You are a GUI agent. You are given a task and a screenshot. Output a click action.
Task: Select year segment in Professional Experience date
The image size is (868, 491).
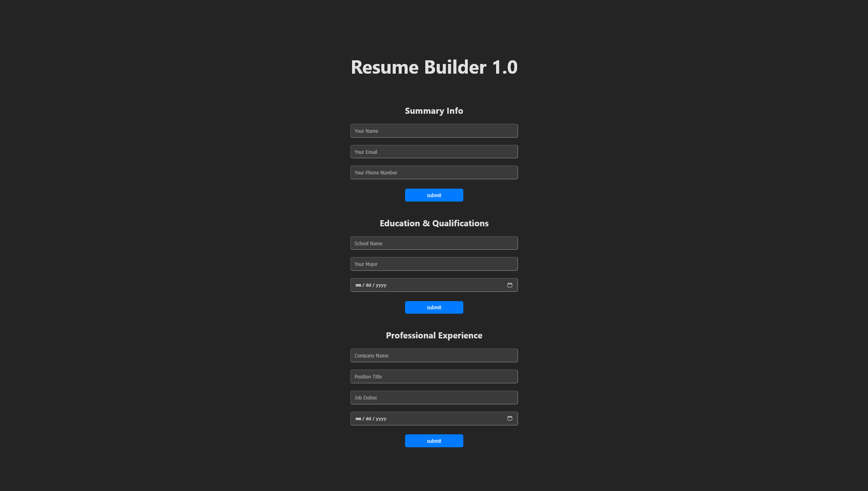click(x=381, y=419)
